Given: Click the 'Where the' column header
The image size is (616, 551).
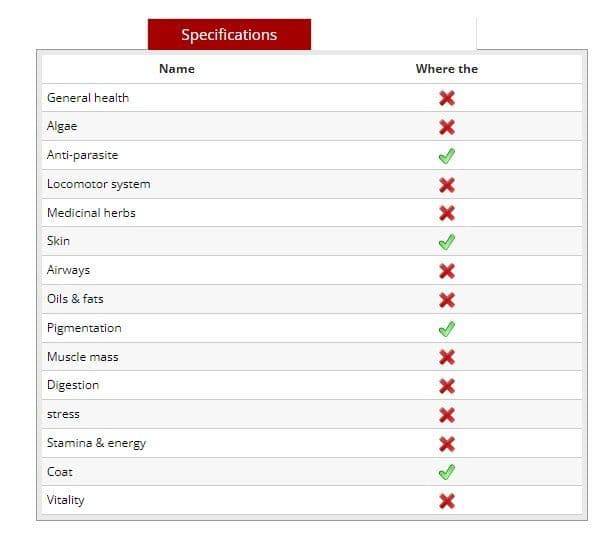Looking at the screenshot, I should pyautogui.click(x=447, y=69).
